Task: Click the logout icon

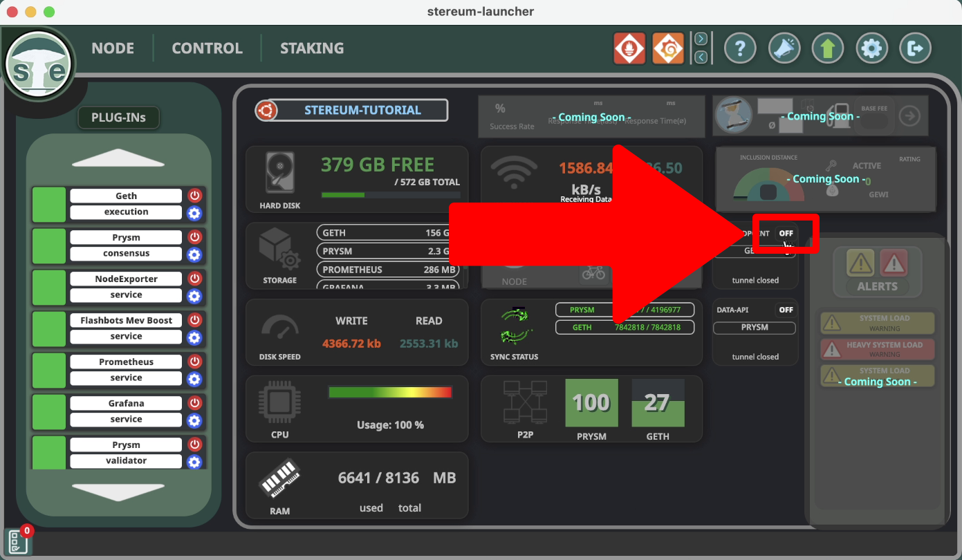Action: click(x=916, y=48)
